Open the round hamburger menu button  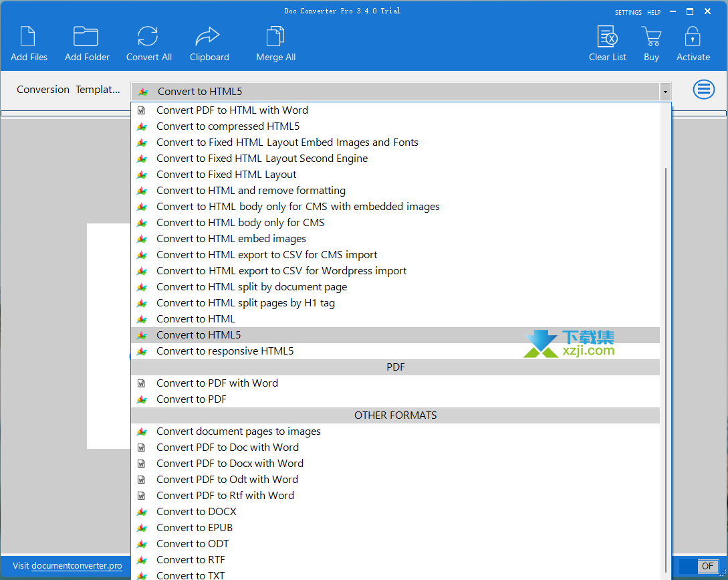[704, 89]
